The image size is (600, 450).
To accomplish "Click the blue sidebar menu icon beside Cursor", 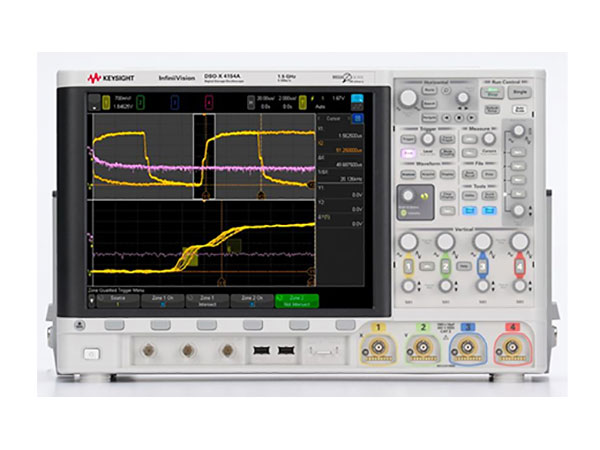I will (x=358, y=119).
